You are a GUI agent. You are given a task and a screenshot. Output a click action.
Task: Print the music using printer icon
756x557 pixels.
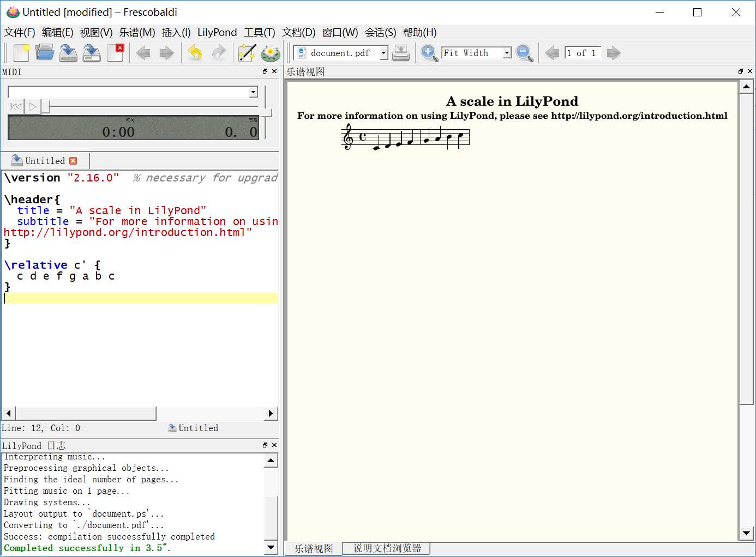click(401, 53)
